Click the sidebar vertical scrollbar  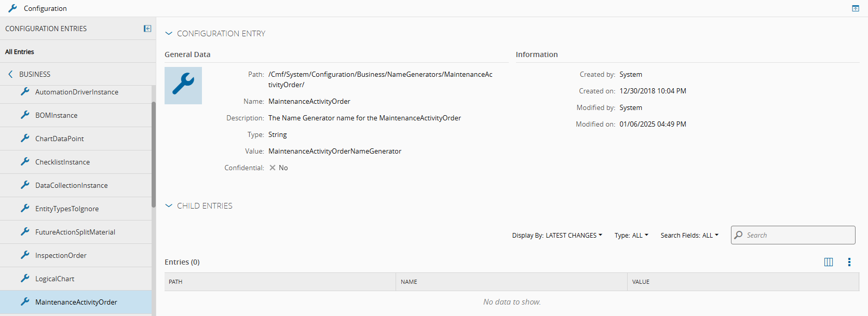tap(154, 155)
